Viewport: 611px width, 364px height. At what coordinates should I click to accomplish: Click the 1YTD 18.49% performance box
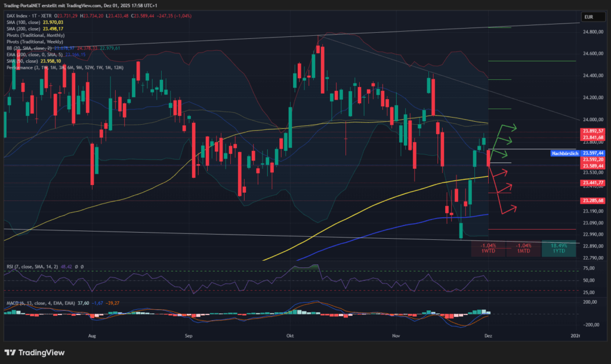[x=558, y=249]
